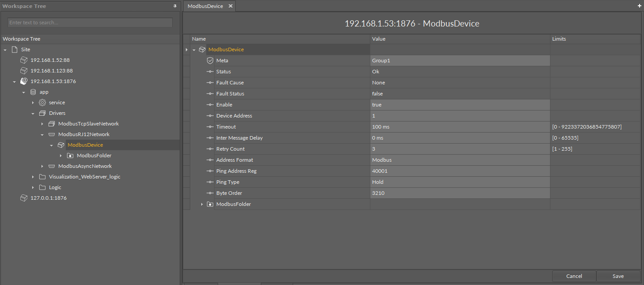The image size is (644, 285).
Task: Expand the ModbusTcpSlaveNetwork tree node
Action: point(42,124)
